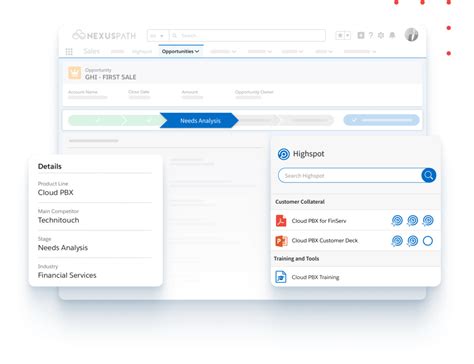Image resolution: width=474 pixels, height=364 pixels.
Task: Click the Highspot logo icon
Action: [284, 154]
